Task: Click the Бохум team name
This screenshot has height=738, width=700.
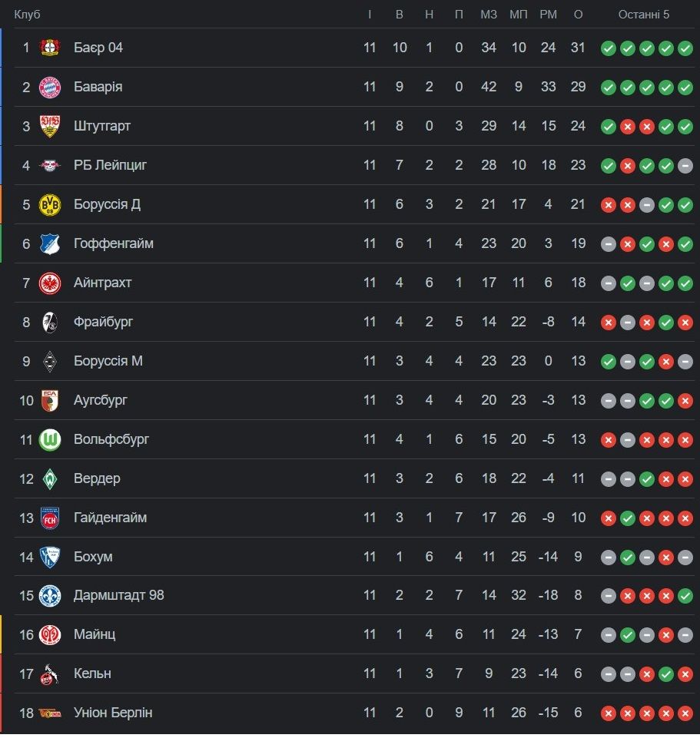Action: (93, 557)
